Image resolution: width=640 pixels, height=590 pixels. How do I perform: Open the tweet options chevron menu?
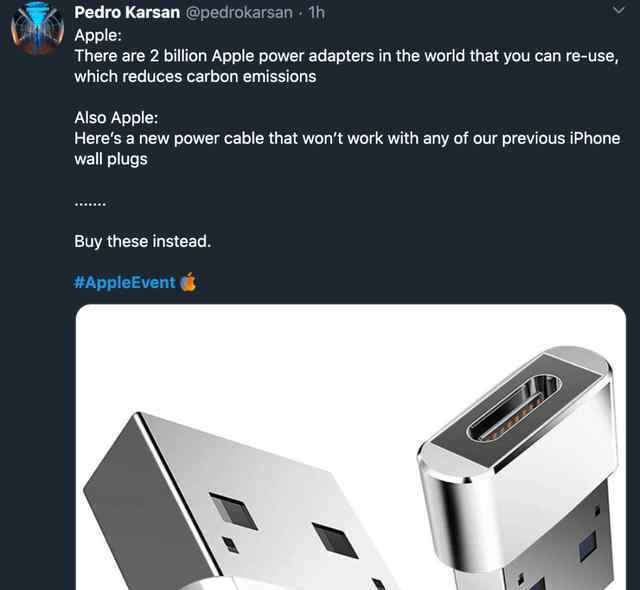(618, 12)
